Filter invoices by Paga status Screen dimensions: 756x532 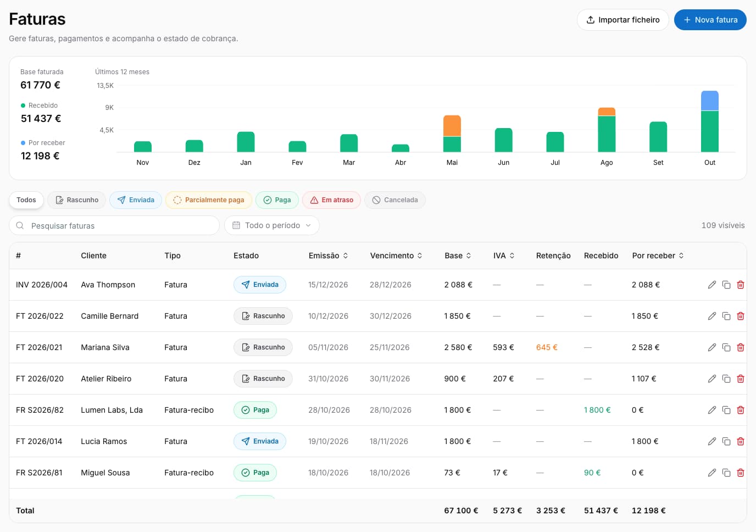pos(277,200)
